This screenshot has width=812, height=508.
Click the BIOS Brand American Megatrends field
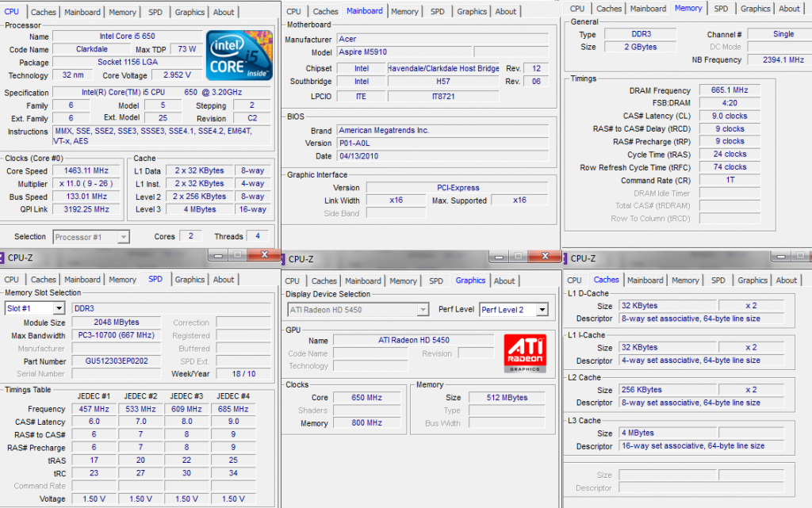(441, 130)
